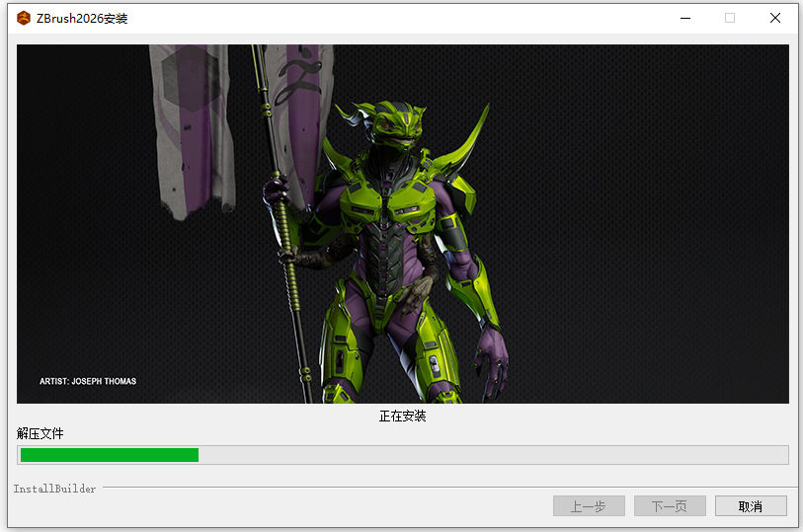Click the ZBrush2026安装 window title text
The image size is (803, 532).
pos(82,18)
